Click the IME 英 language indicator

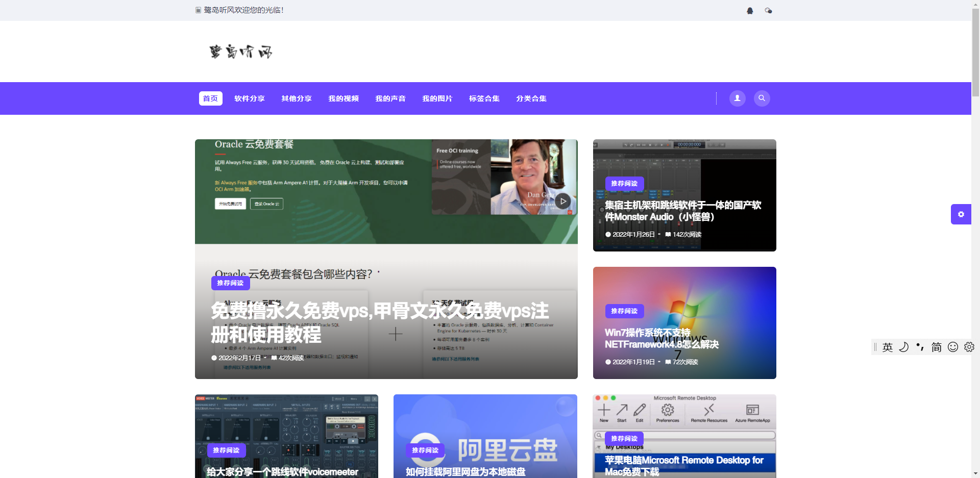point(888,347)
